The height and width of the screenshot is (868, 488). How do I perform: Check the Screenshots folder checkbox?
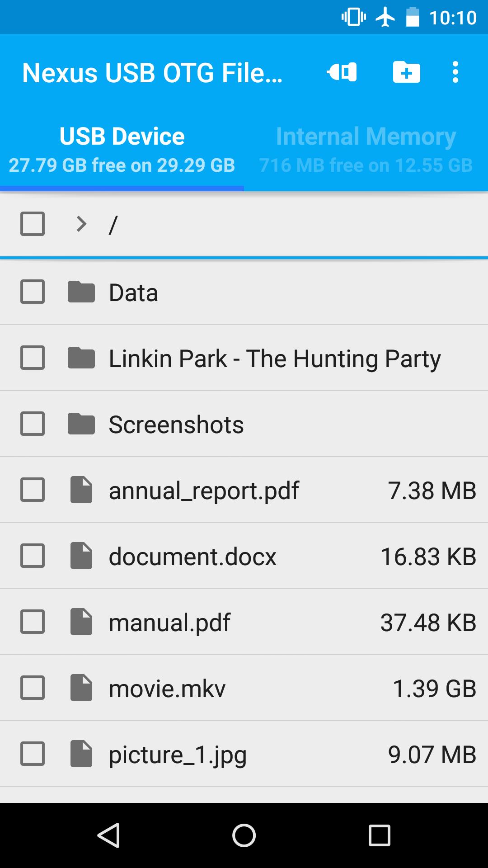32,424
